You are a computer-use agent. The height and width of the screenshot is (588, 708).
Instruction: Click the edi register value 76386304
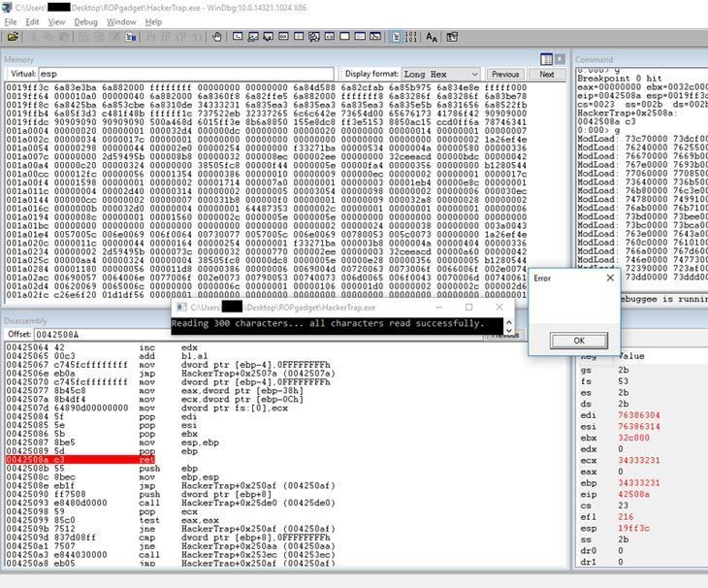point(639,415)
